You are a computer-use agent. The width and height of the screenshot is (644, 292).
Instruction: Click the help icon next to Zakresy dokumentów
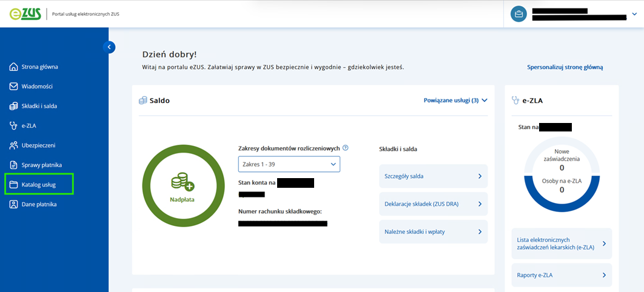point(346,148)
